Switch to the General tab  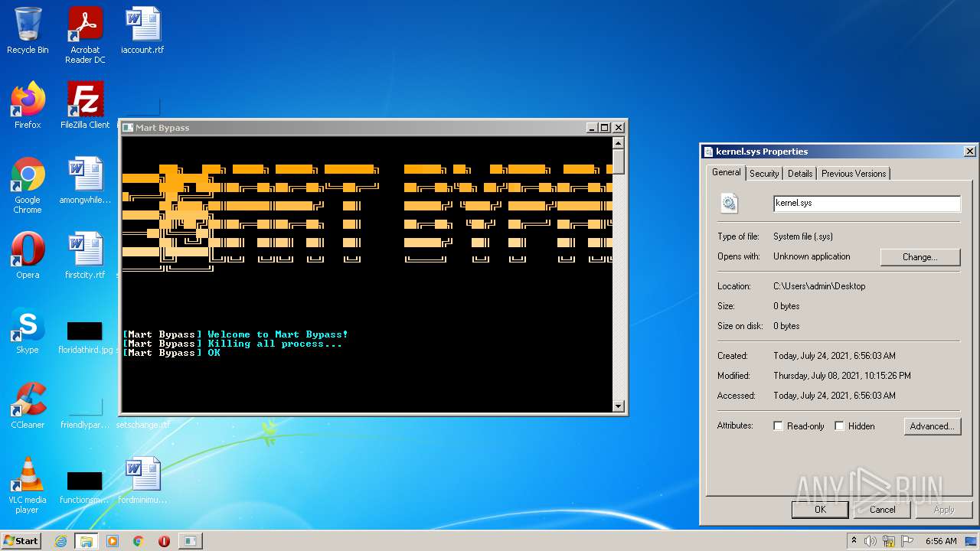726,172
